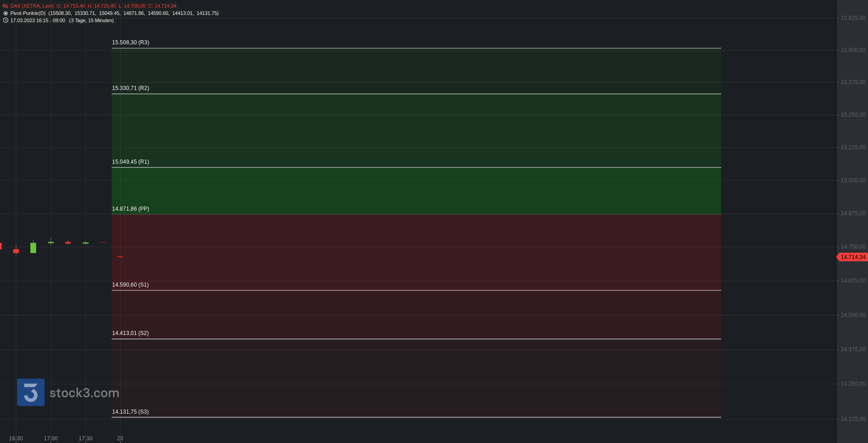The height and width of the screenshot is (443, 868).
Task: Click the clock icon beside date range
Action: pyautogui.click(x=5, y=20)
